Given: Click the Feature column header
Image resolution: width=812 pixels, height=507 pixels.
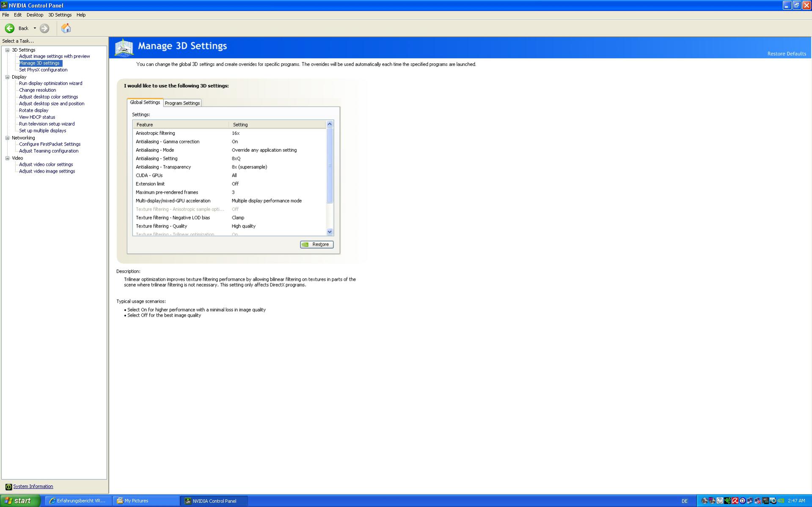Looking at the screenshot, I should (181, 124).
